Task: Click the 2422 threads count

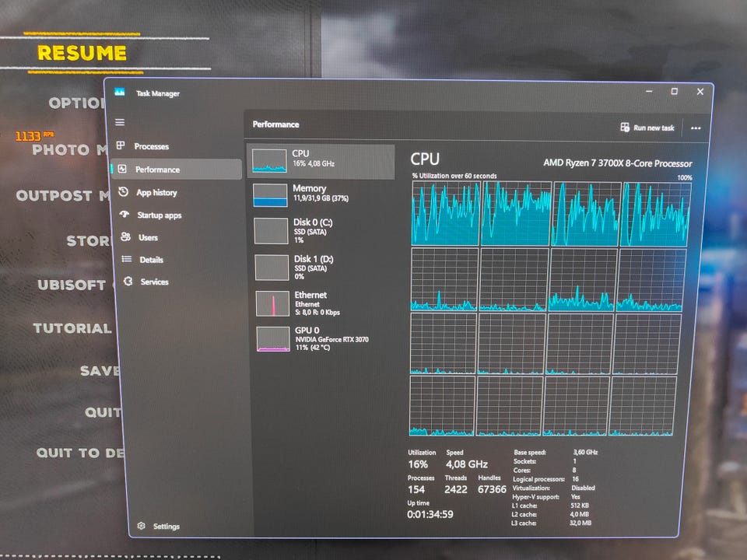Action: click(x=455, y=489)
